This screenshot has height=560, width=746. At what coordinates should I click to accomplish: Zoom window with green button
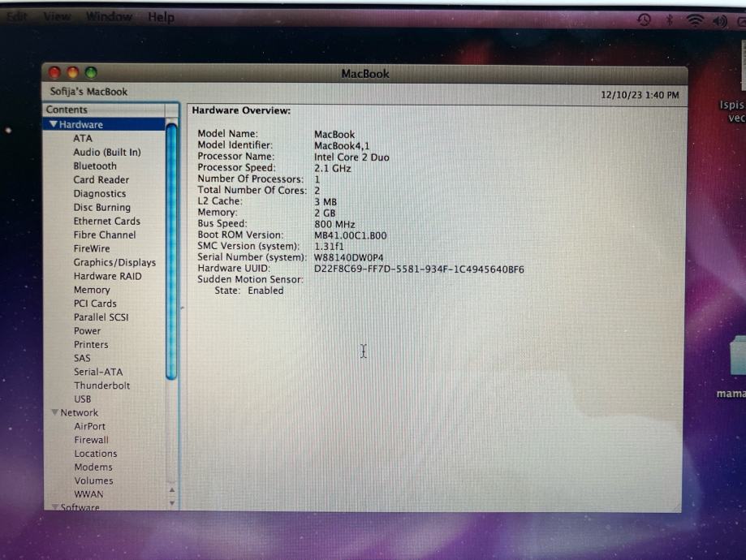pyautogui.click(x=91, y=72)
